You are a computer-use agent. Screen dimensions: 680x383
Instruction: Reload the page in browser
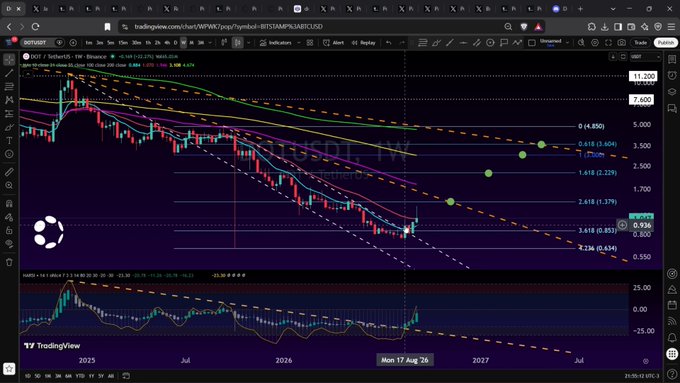36,26
